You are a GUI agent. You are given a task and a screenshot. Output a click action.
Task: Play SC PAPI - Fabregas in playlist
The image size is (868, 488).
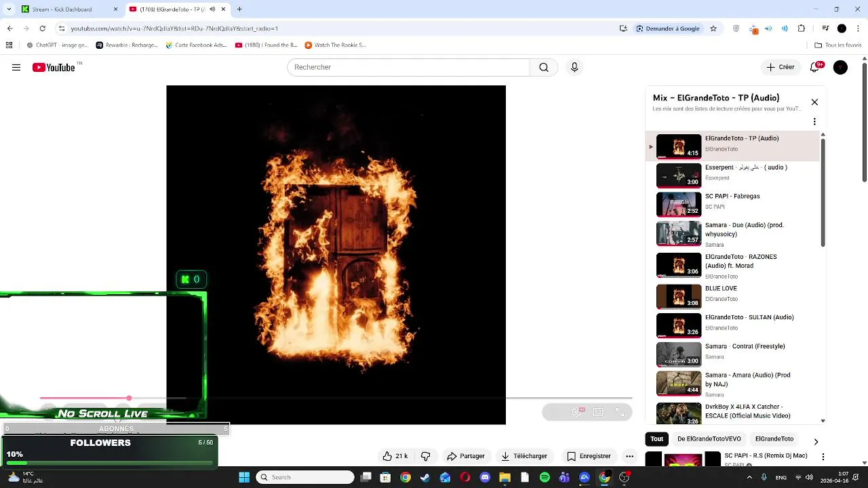735,204
